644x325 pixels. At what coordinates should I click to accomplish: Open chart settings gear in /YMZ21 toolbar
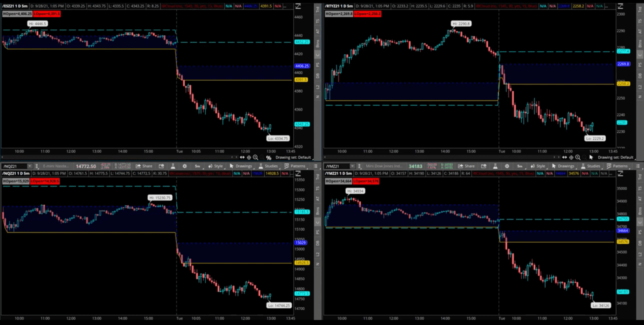tap(507, 166)
